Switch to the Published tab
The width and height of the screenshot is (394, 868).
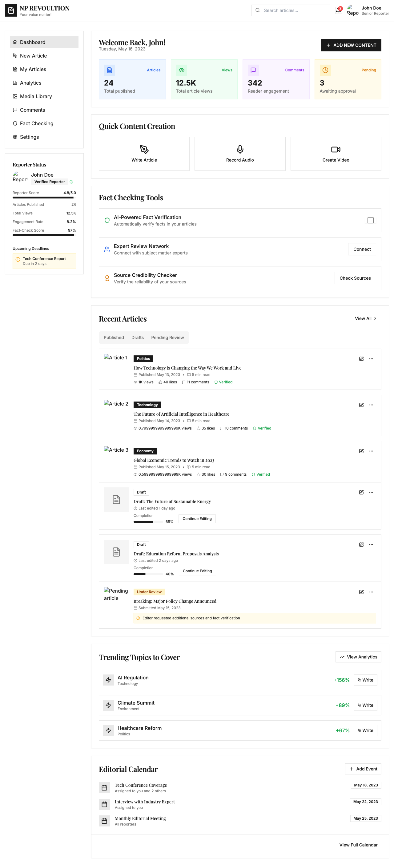click(x=114, y=338)
